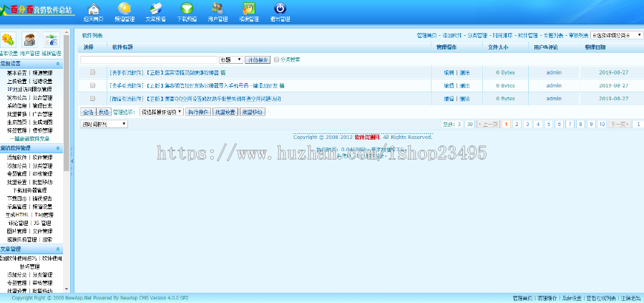Click 广告管理 in the sidebar
644x303 pixels.
(43, 114)
